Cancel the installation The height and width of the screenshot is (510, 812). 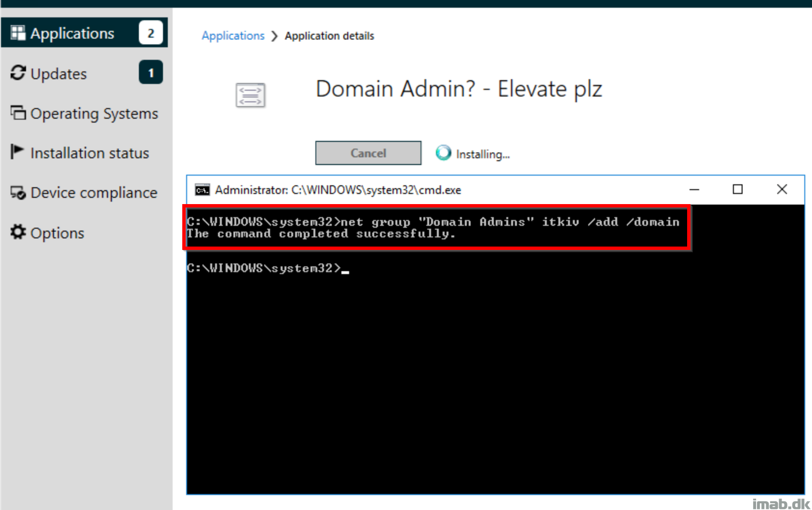[x=368, y=153]
